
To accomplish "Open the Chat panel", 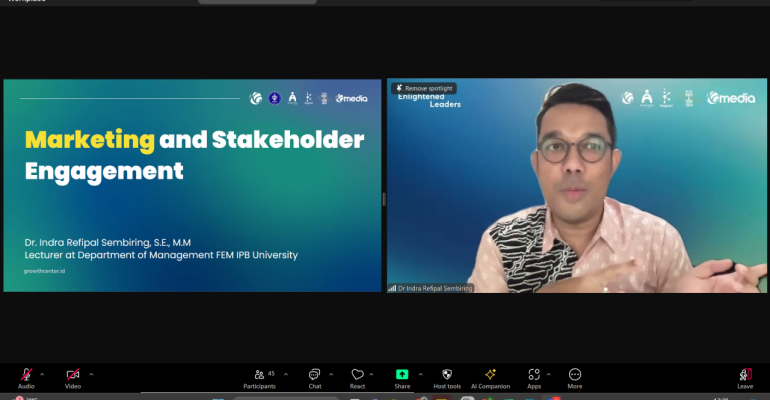I will [x=315, y=379].
